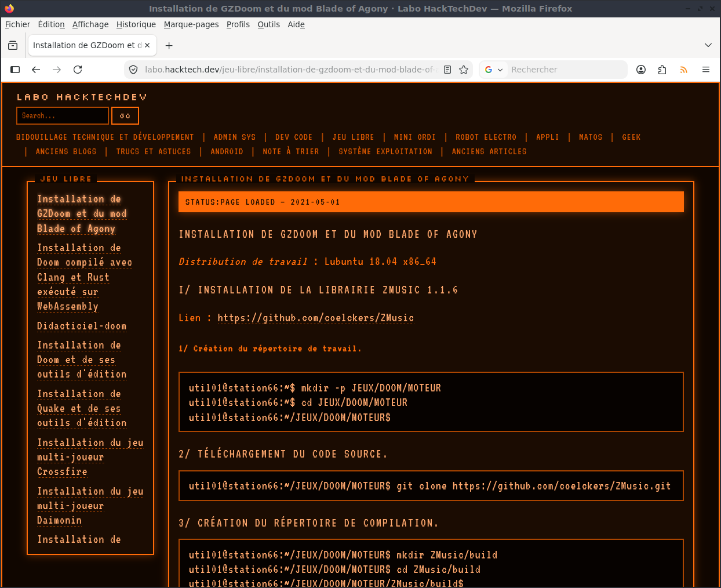Open the TRUCS ET ASTUCES nav link

(154, 151)
